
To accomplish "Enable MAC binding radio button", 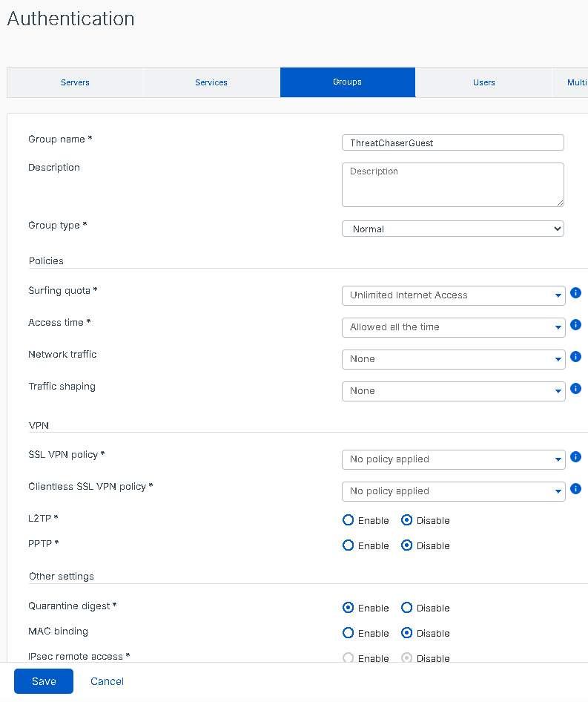I will tap(348, 633).
